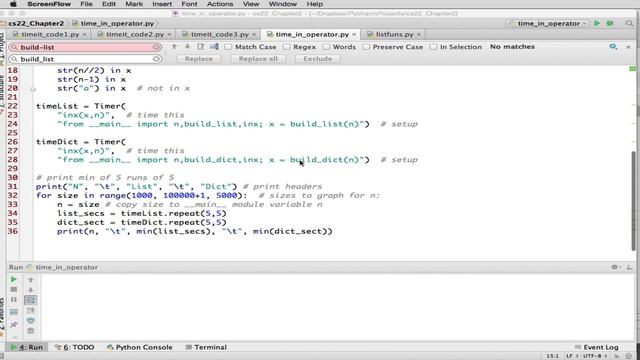The width and height of the screenshot is (640, 360).
Task: Pin the Run tab
Action: (13, 325)
